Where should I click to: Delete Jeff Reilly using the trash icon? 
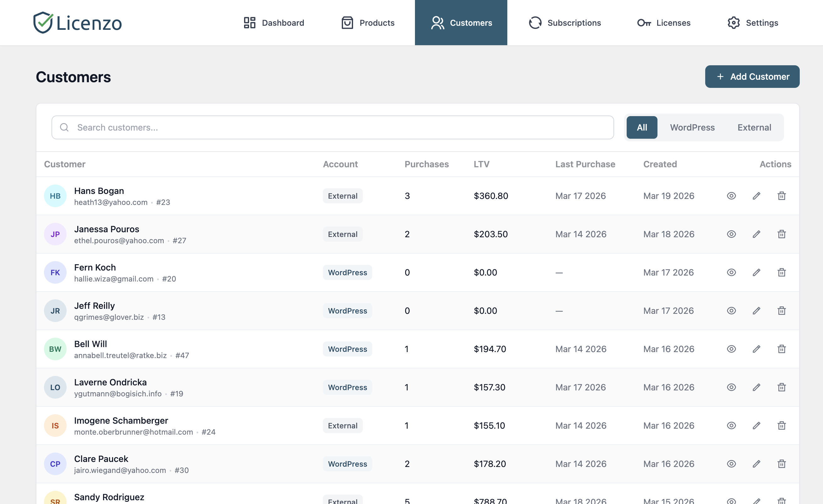pos(781,310)
